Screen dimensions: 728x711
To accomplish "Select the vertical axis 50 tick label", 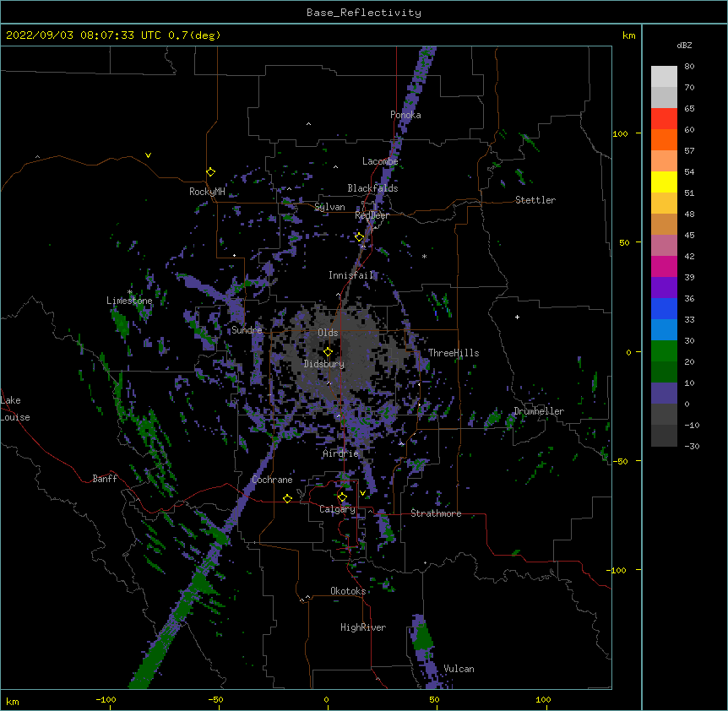I will click(624, 242).
